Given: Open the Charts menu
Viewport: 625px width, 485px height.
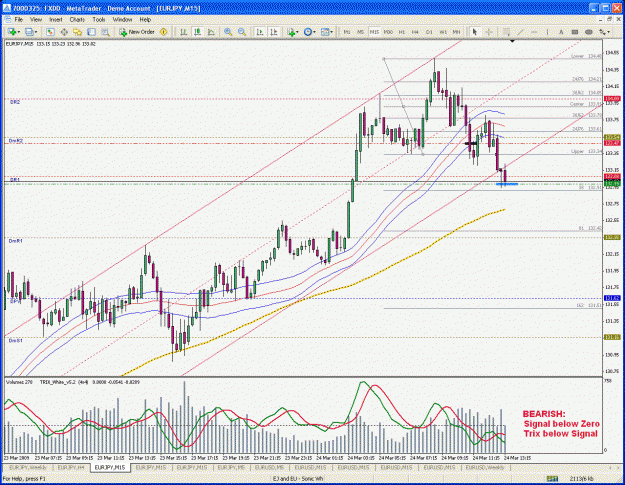Looking at the screenshot, I should 77,20.
